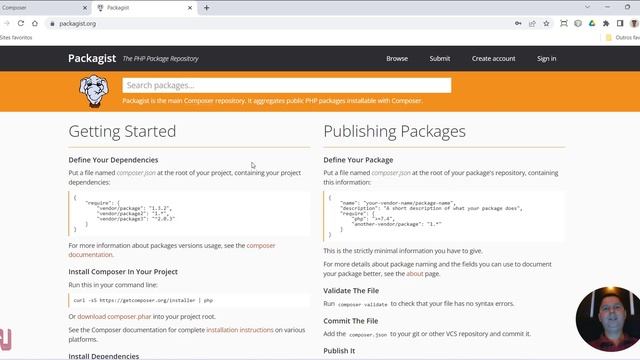Open the Sign in page
Image resolution: width=640 pixels, height=360 pixels.
coord(546,59)
